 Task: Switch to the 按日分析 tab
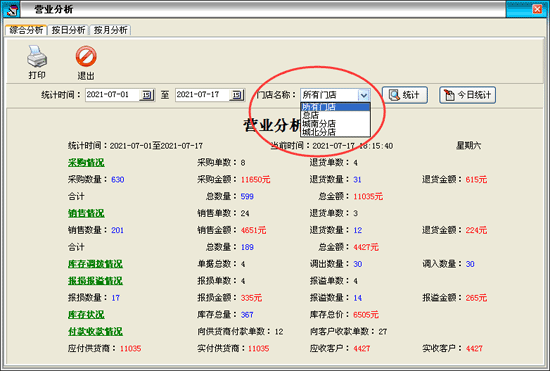tap(68, 30)
